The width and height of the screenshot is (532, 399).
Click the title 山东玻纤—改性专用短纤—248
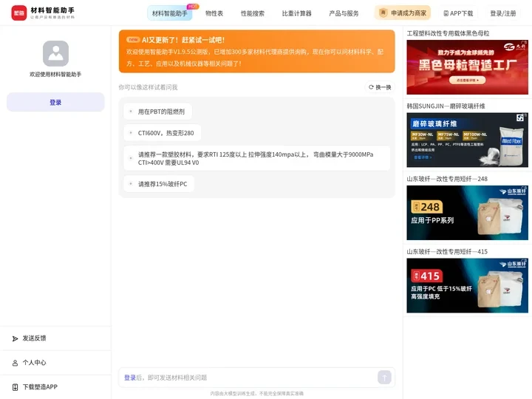pos(447,179)
